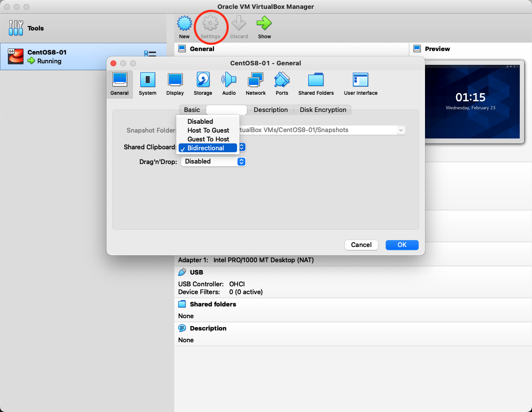Image resolution: width=532 pixels, height=412 pixels.
Task: Open the Network settings category
Action: [x=256, y=84]
